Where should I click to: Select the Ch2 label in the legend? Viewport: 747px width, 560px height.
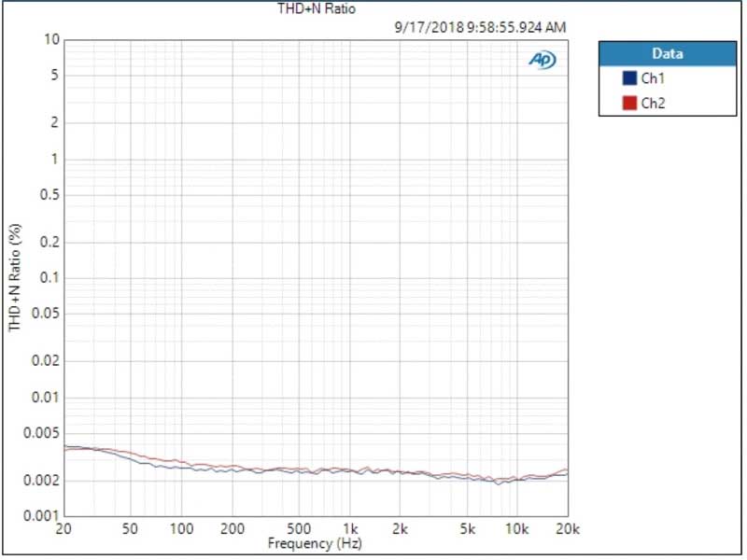[653, 103]
